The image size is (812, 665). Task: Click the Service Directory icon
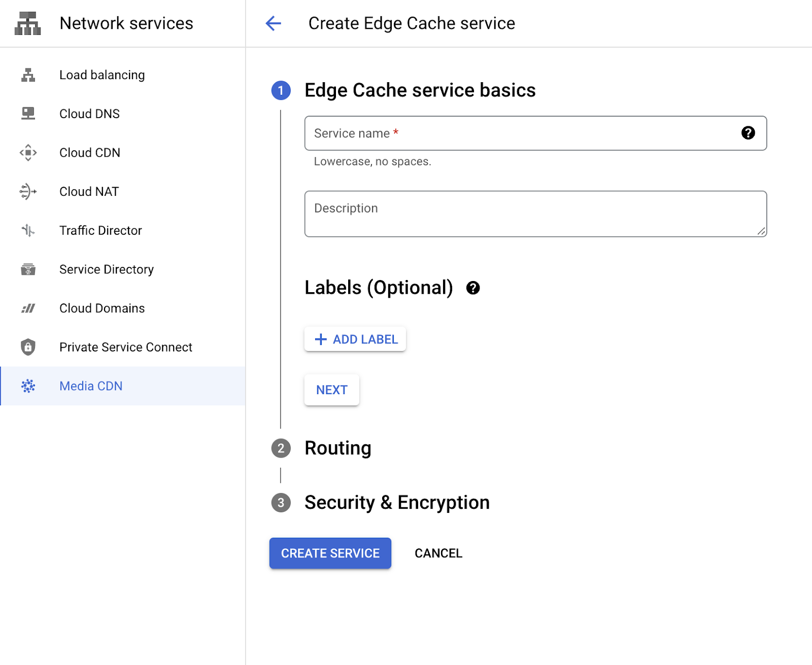[x=28, y=269]
